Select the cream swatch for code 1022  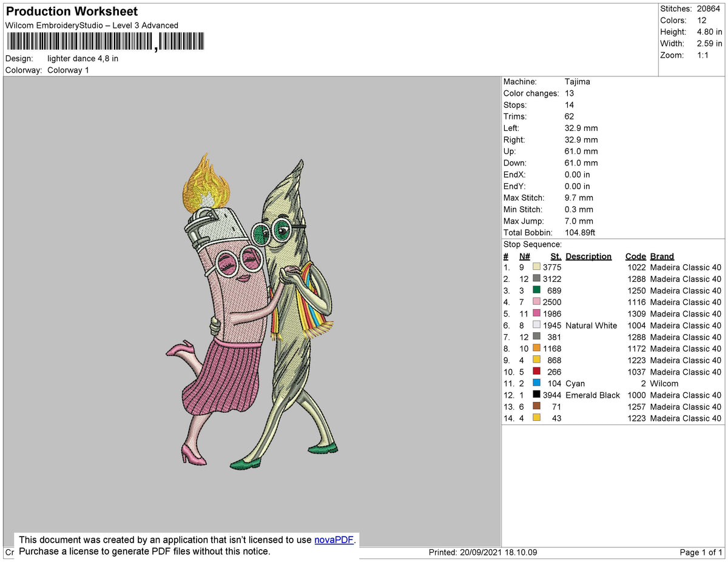click(x=536, y=267)
